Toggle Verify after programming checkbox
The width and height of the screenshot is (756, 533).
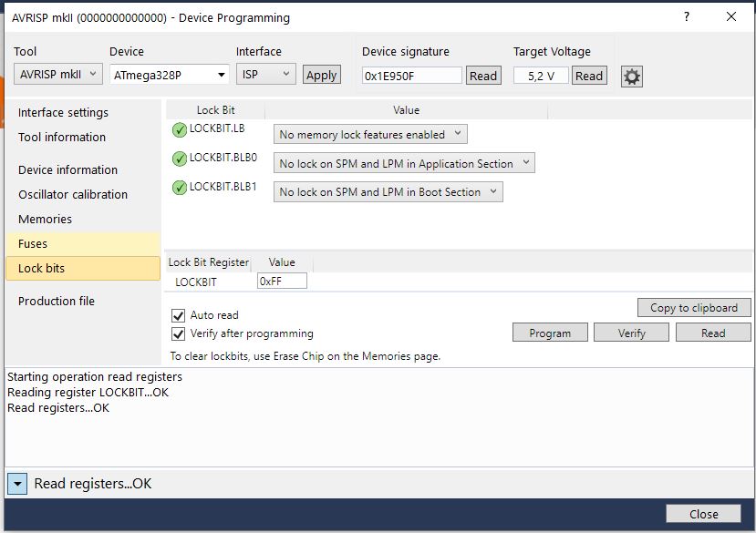[179, 334]
